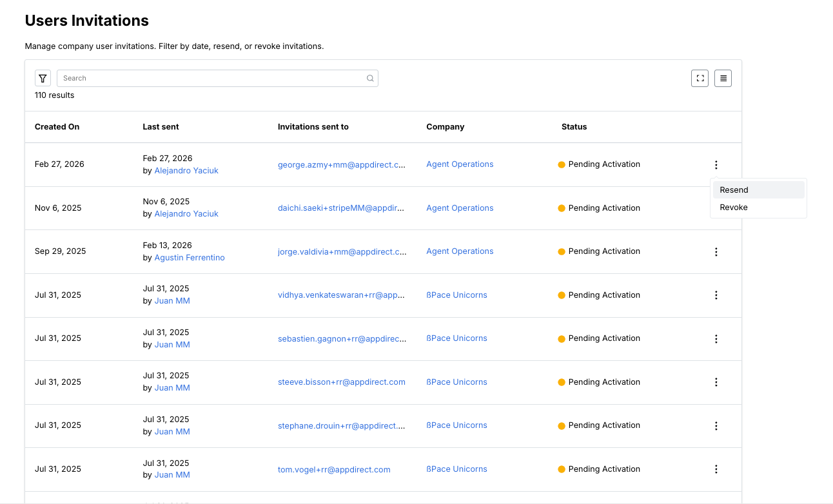Open actions menu for george.azmy invitation
Image resolution: width=833 pixels, height=504 pixels.
click(716, 165)
